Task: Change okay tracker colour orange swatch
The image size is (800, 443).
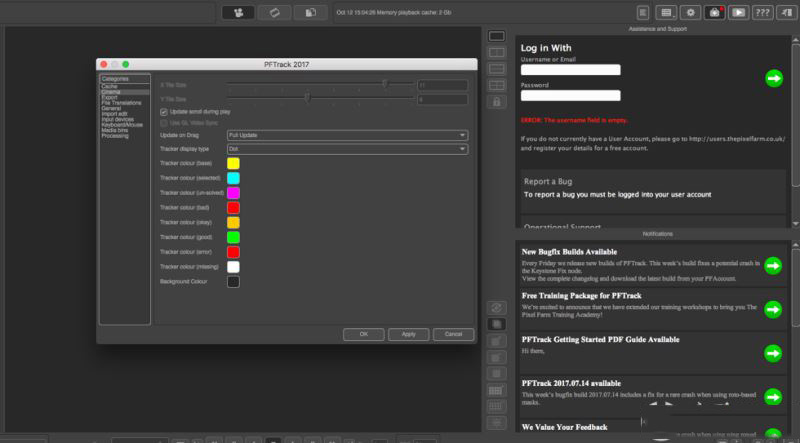Action: [x=233, y=223]
